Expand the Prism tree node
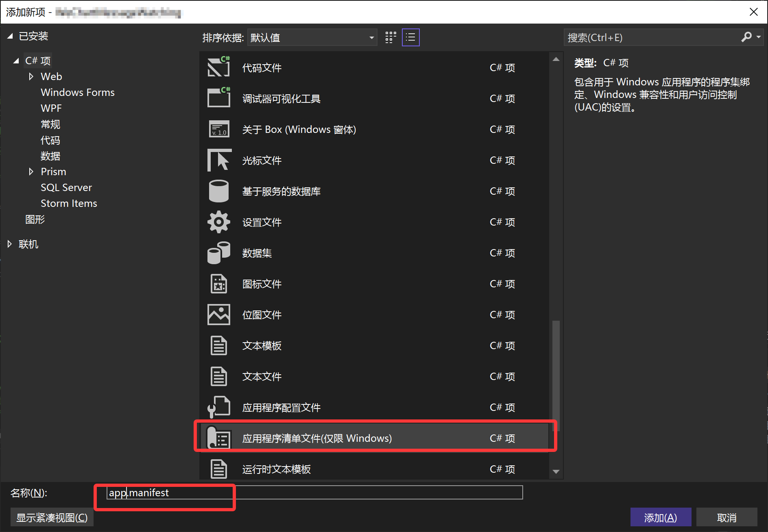The height and width of the screenshot is (532, 768). click(31, 172)
